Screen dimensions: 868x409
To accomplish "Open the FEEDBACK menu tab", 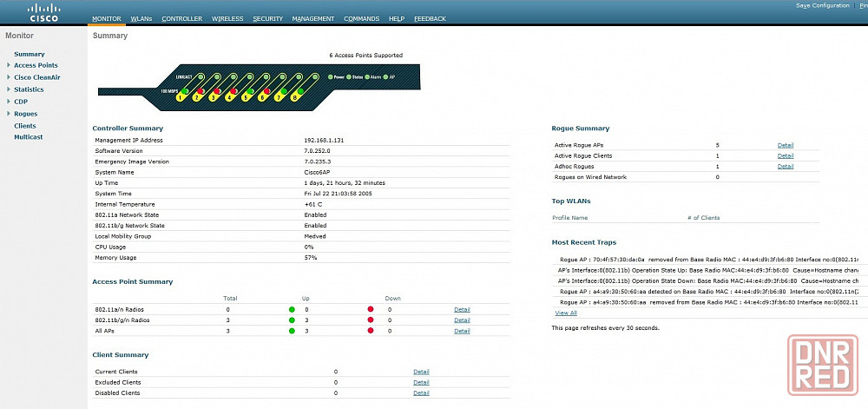I will pyautogui.click(x=431, y=19).
